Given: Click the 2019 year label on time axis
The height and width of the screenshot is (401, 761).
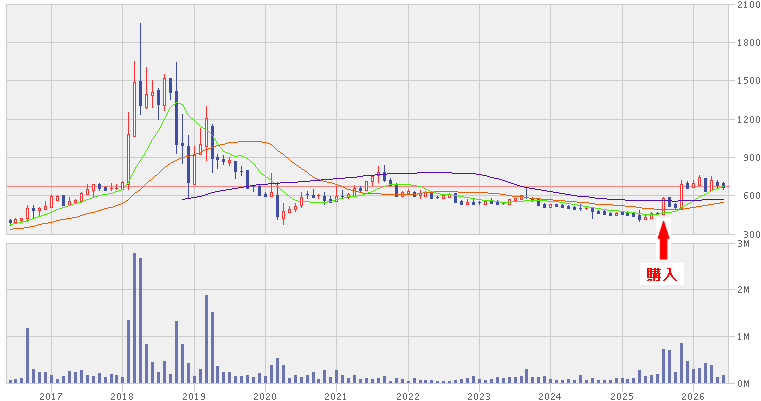Looking at the screenshot, I should (194, 397).
